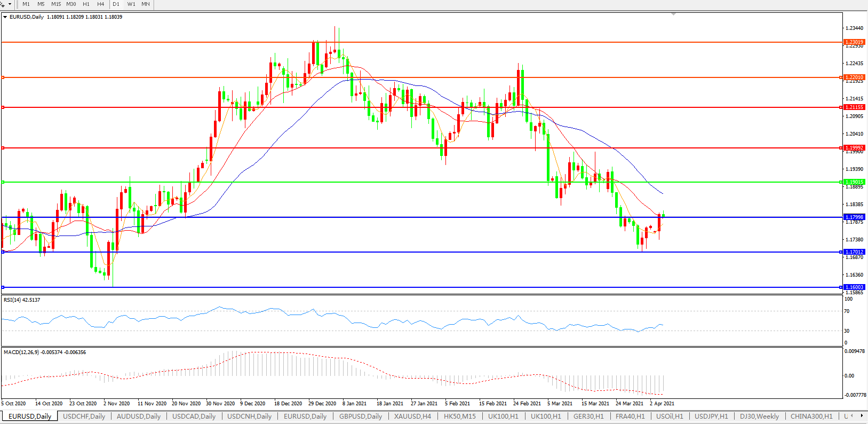Open the dropdown arrow beside the drawing tool
Screen dimensions: 868x424
[10, 4]
